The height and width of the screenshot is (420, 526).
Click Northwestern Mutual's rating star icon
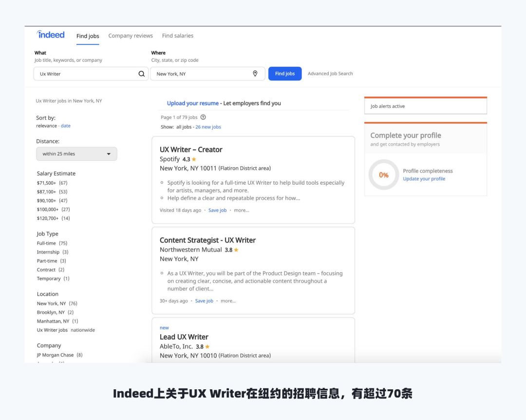coord(236,250)
